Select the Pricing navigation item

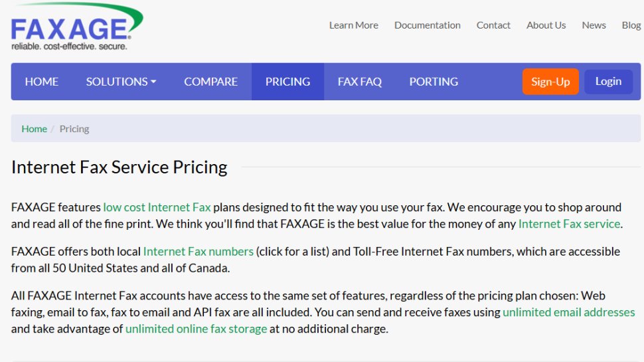(287, 82)
